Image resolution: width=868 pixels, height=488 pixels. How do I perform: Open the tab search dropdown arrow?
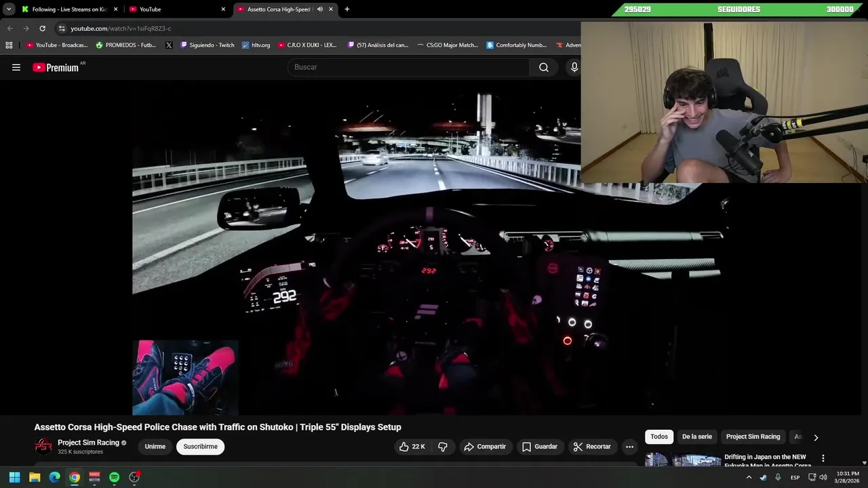pyautogui.click(x=9, y=9)
